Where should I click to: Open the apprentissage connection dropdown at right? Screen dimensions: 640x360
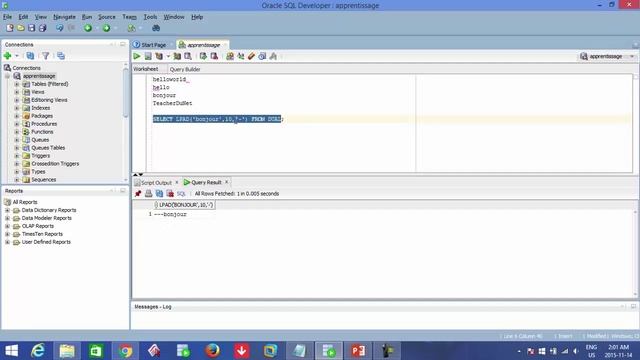632,56
